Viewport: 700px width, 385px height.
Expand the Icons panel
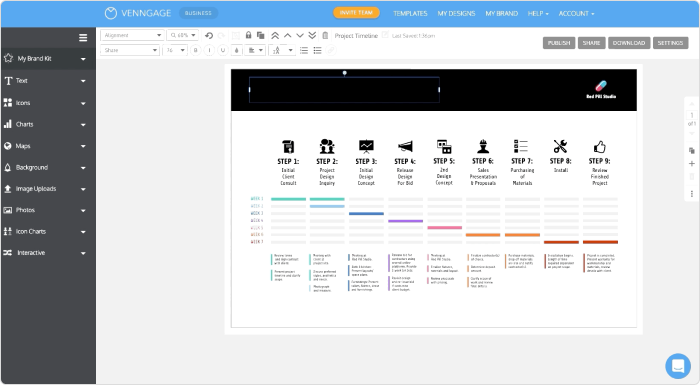point(48,103)
